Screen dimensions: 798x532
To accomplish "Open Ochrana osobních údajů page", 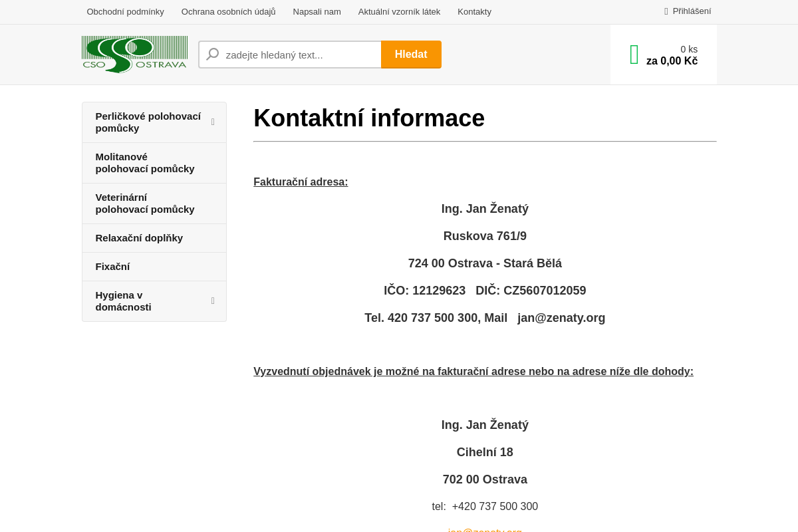I will pos(228,11).
